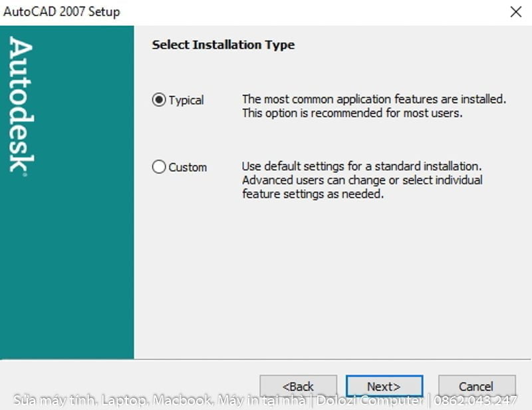Image resolution: width=532 pixels, height=410 pixels.
Task: Click "Use default settings" description line
Action: pyautogui.click(x=361, y=166)
